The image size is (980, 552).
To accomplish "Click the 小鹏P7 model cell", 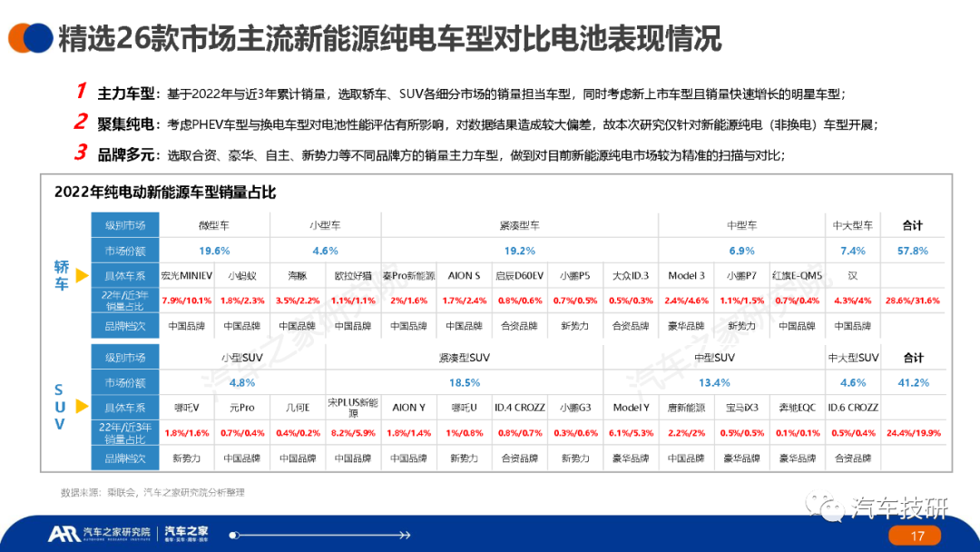I will point(742,276).
